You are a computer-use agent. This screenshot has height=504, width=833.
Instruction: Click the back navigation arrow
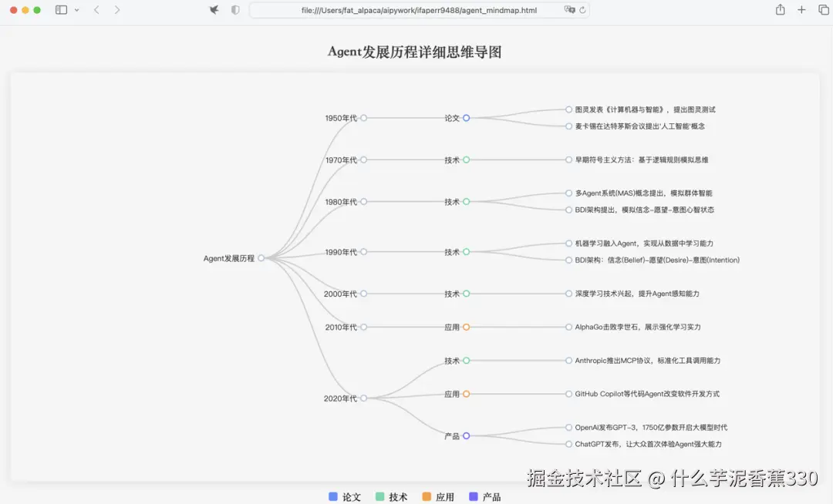tap(96, 11)
